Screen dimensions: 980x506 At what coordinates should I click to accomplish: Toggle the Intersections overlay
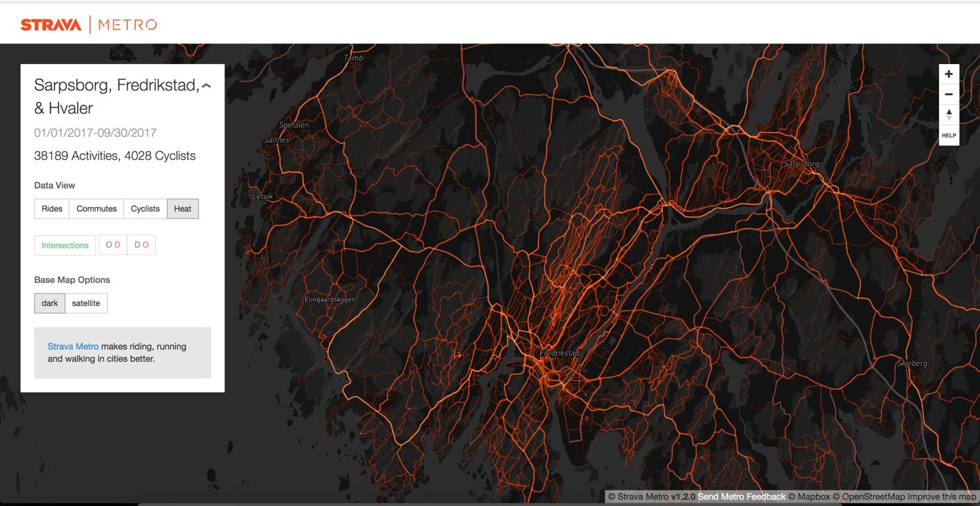coord(65,246)
